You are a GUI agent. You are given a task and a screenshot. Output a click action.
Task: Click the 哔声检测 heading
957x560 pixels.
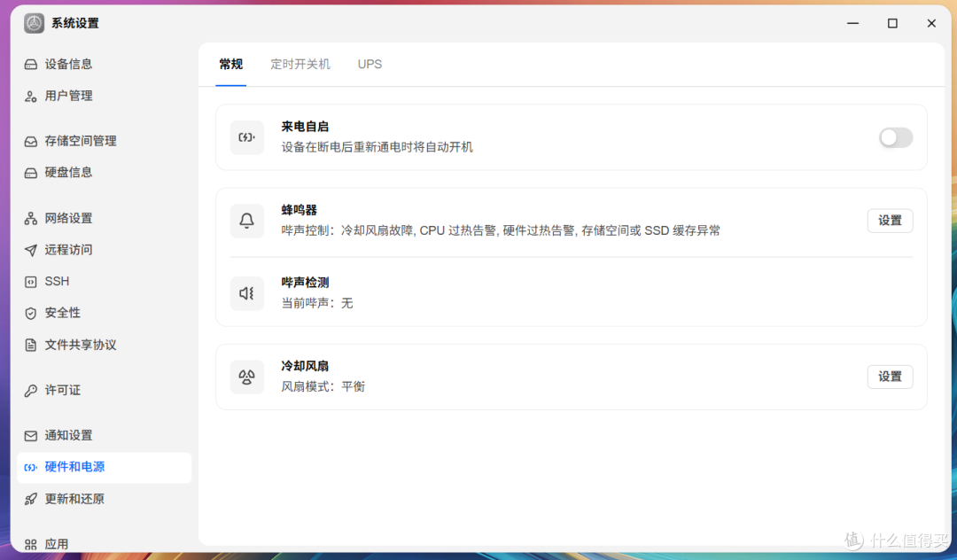click(x=305, y=283)
